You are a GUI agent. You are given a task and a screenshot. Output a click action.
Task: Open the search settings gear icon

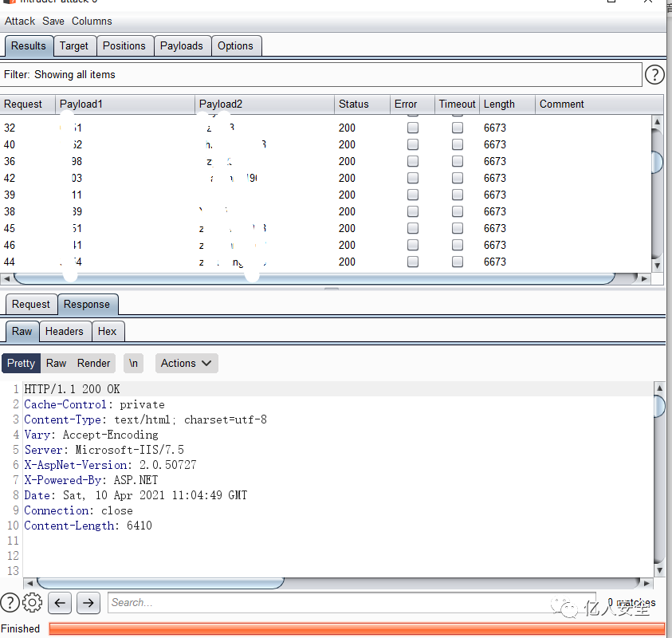[x=32, y=602]
